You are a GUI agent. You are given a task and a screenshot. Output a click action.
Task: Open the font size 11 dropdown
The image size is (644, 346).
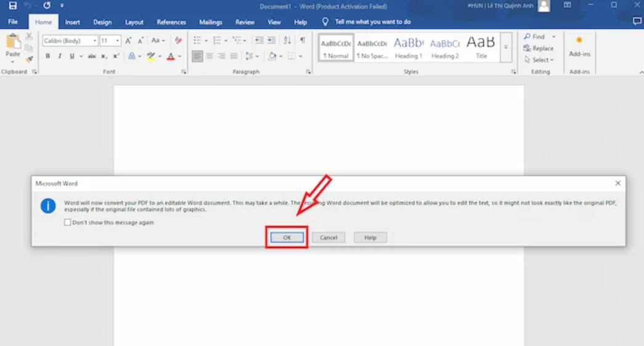tap(118, 41)
